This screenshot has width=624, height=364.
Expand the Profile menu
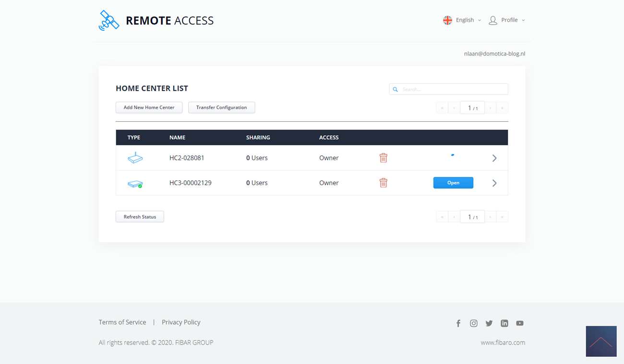[x=507, y=20]
